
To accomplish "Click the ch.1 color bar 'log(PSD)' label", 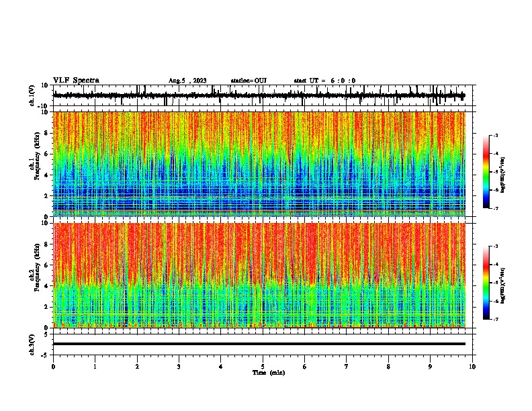I will point(502,175).
